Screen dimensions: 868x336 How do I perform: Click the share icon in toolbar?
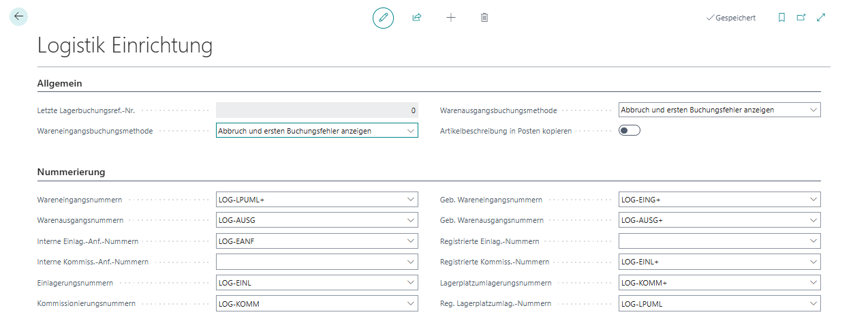[x=417, y=18]
